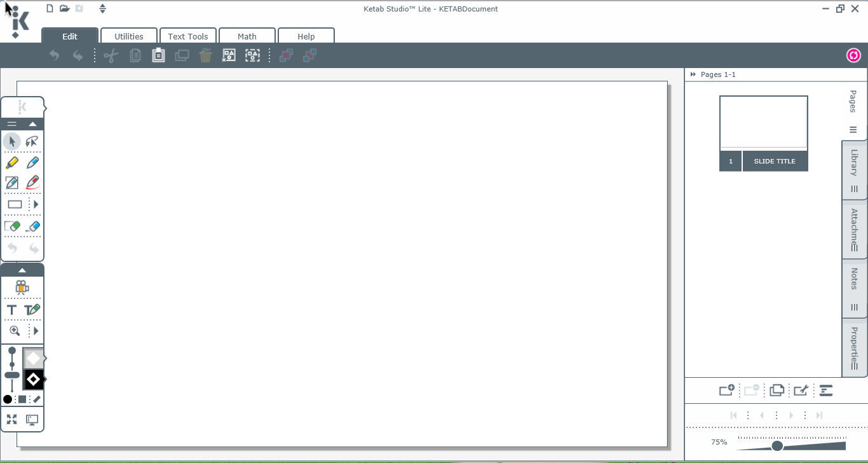Toggle the black diamond fill swatch
The height and width of the screenshot is (463, 868).
33,379
